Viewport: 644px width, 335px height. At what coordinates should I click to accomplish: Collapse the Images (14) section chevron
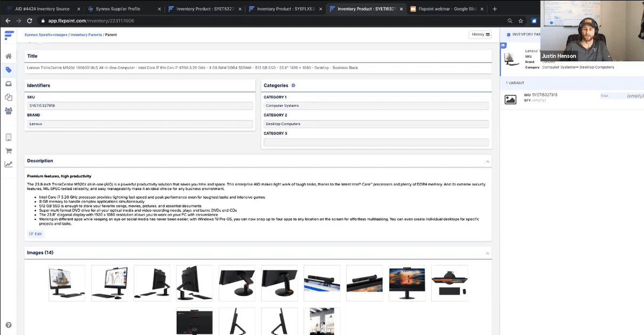point(487,253)
